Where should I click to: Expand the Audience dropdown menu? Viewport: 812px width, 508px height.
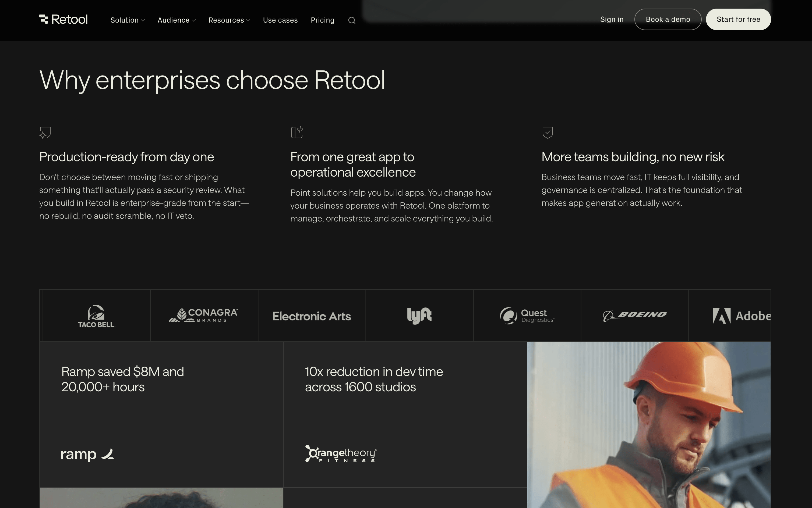pos(176,20)
